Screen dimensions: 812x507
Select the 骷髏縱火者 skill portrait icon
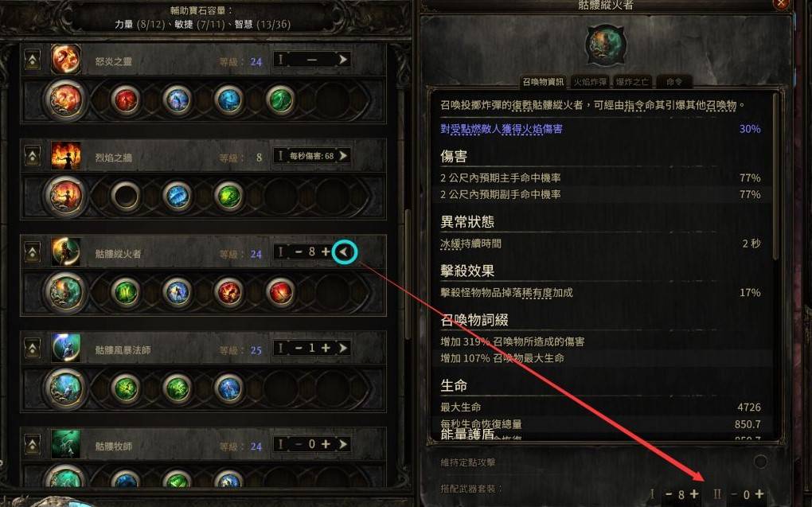[66, 252]
